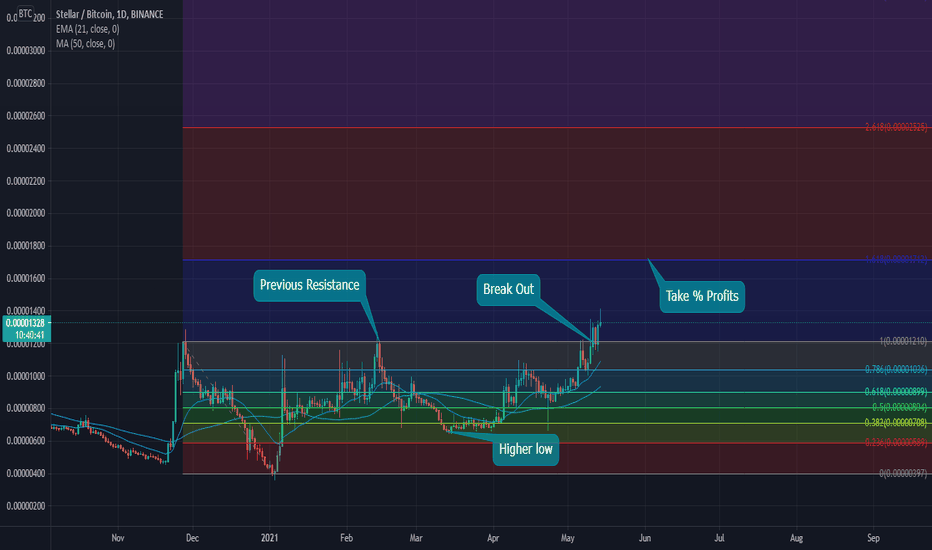Select the Take % Profits callout label

[x=702, y=296]
